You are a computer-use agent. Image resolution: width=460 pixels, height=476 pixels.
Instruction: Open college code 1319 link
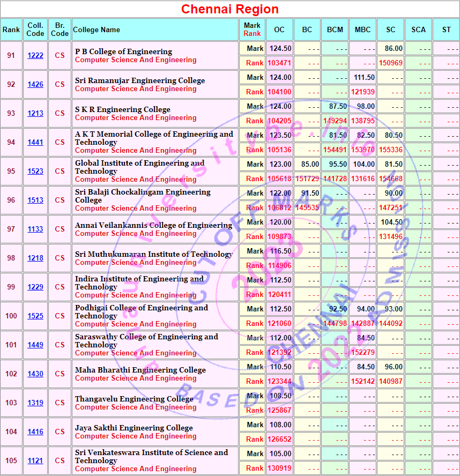click(x=35, y=403)
